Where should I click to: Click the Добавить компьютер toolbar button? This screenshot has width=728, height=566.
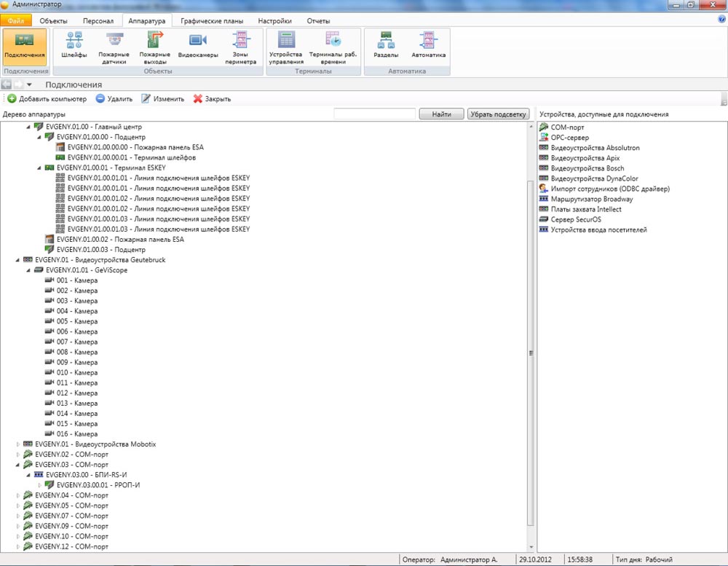point(47,99)
